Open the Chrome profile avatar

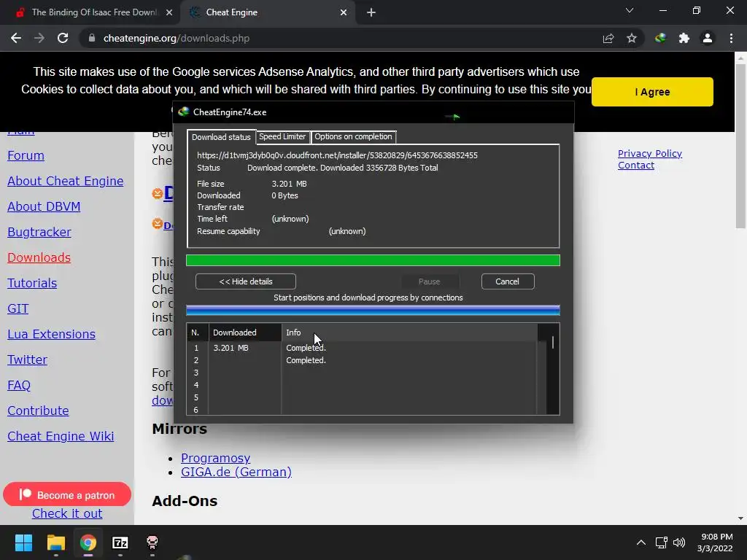point(708,38)
